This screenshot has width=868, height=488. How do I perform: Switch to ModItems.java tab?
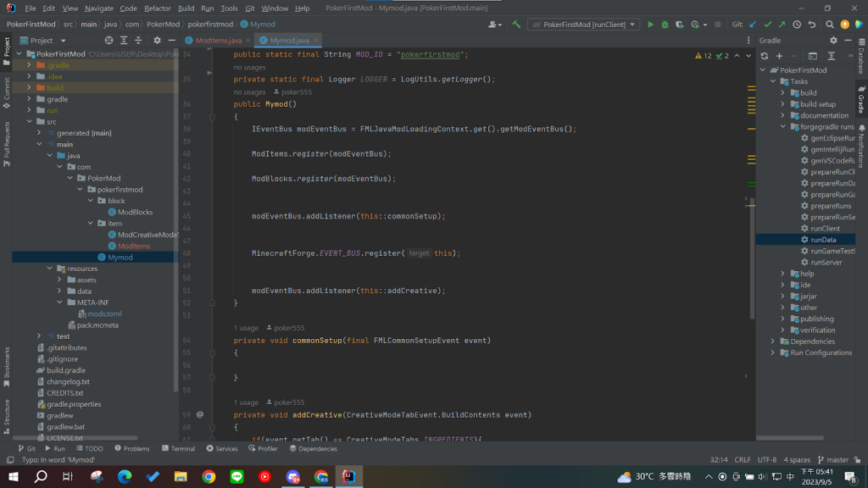point(218,41)
